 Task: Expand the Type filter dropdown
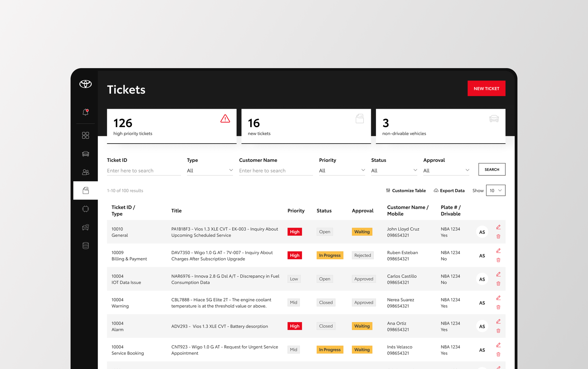[x=210, y=170]
